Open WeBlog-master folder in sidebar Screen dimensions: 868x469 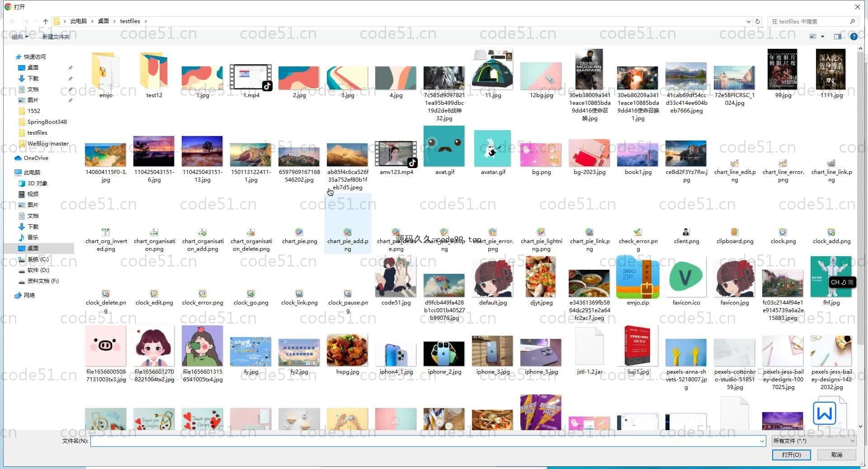(x=48, y=144)
